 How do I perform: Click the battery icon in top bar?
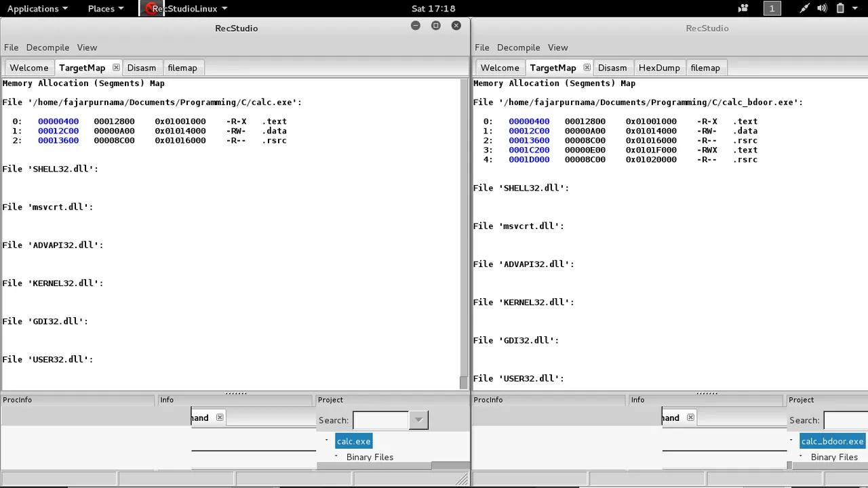(840, 8)
